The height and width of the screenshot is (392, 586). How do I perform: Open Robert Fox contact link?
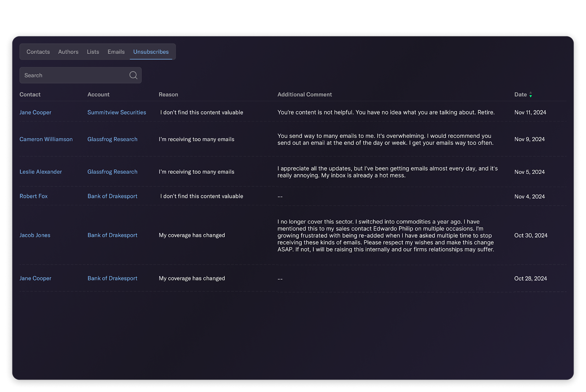point(33,196)
